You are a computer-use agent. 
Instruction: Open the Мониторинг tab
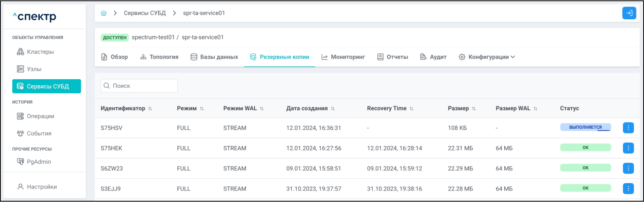pos(343,57)
